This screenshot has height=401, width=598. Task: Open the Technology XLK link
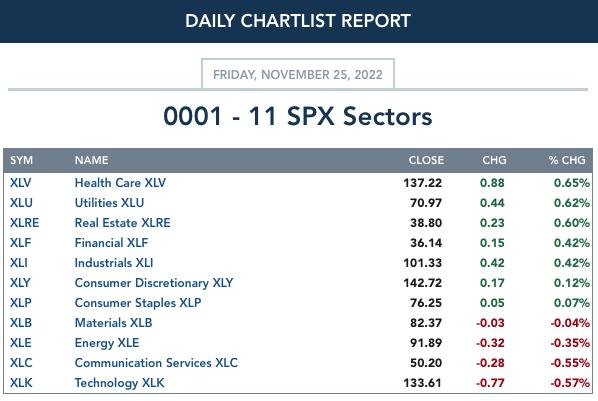(119, 383)
